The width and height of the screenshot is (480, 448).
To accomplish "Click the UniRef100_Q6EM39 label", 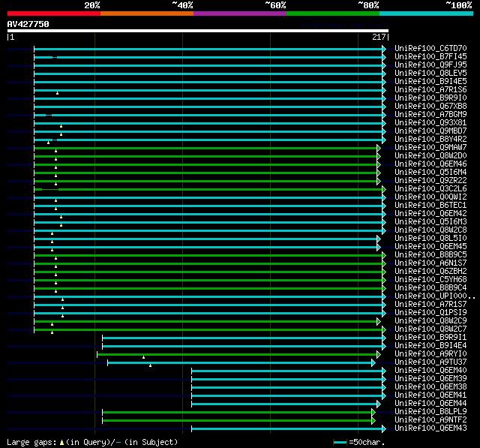I will [430, 379].
